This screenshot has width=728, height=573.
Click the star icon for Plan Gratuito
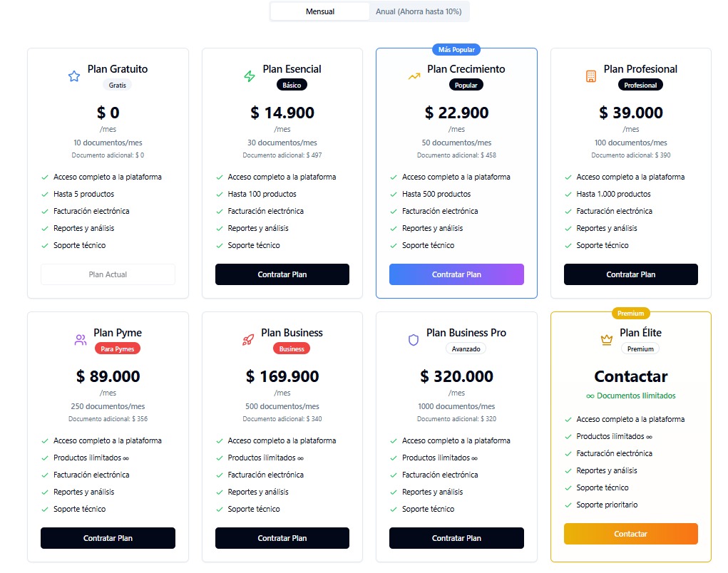74,76
